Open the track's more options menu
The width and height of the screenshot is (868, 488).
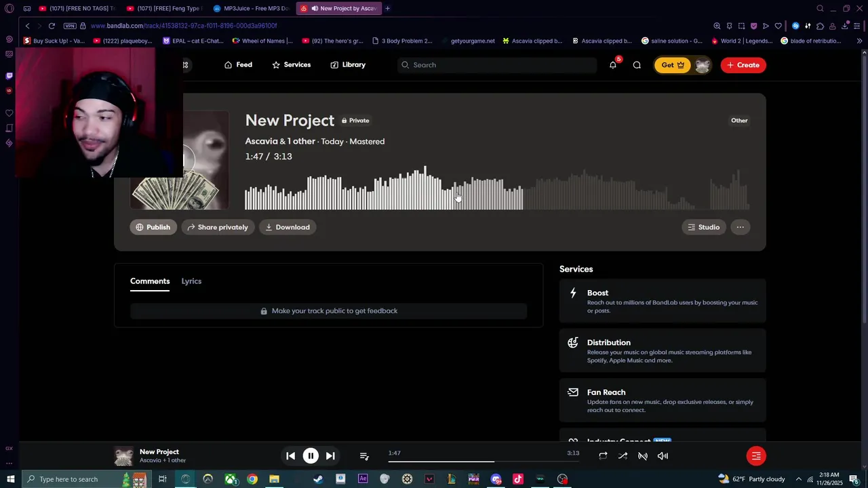[741, 227]
